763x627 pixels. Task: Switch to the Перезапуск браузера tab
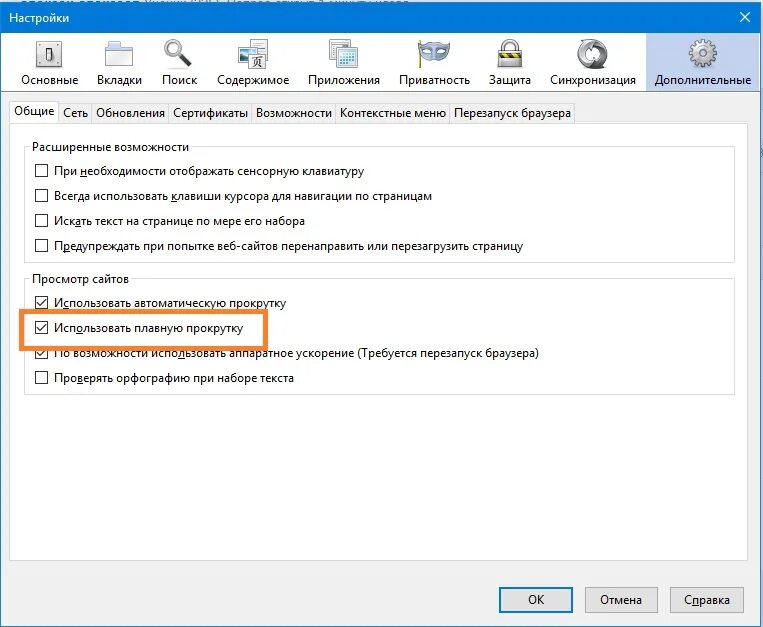click(x=512, y=113)
